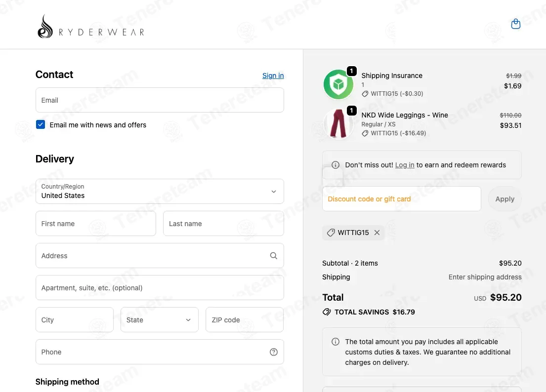Open the Country/Region dropdown

pyautogui.click(x=160, y=191)
